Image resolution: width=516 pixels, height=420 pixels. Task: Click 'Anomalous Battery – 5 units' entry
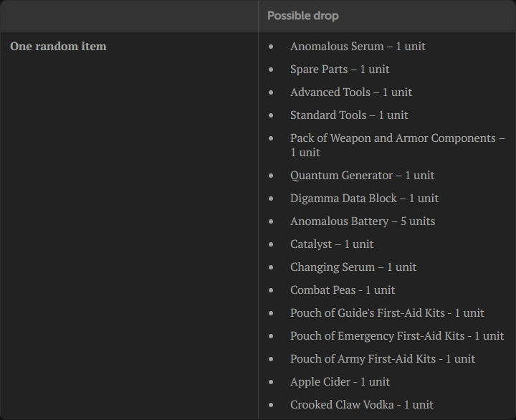coord(362,221)
